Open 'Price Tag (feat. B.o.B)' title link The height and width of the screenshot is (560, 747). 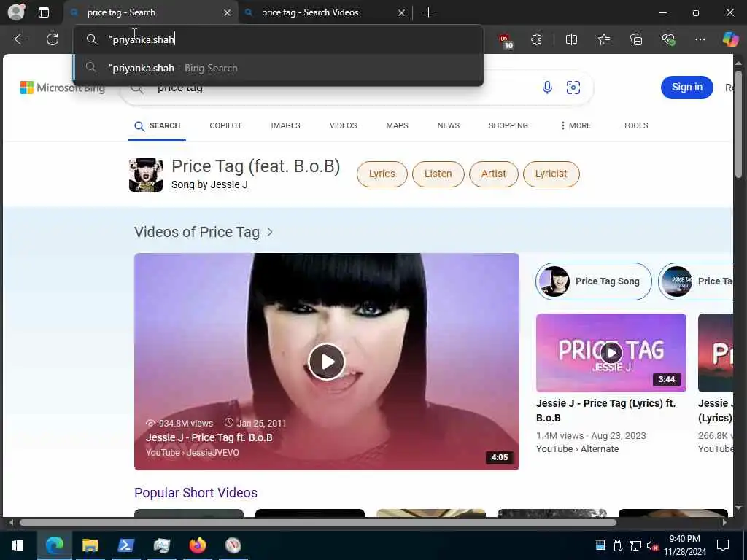(x=256, y=167)
